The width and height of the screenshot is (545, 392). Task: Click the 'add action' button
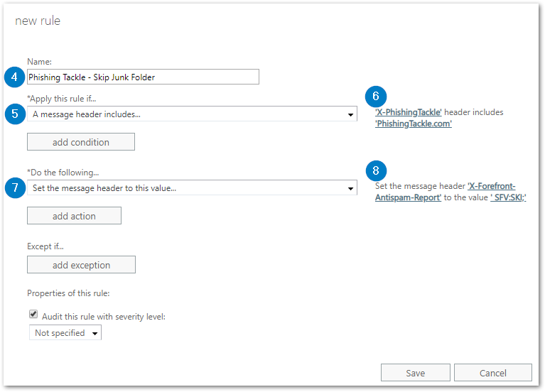click(x=74, y=216)
